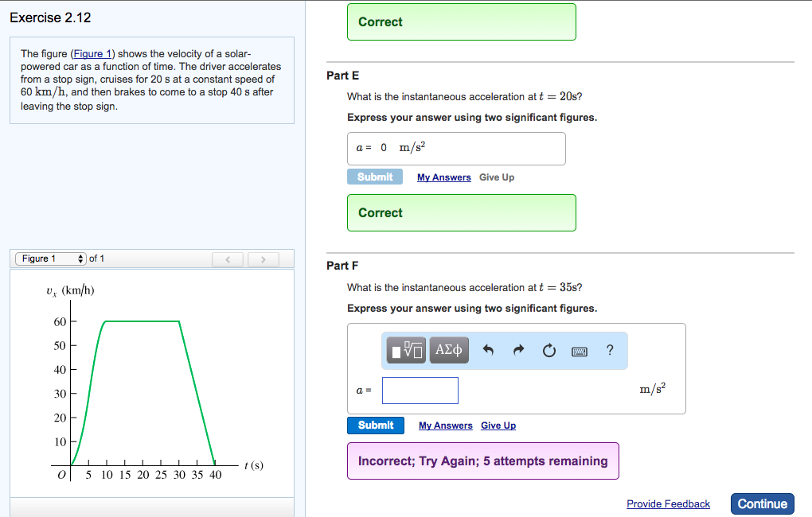Click My Answers under Part E
812x517 pixels.
pyautogui.click(x=443, y=177)
